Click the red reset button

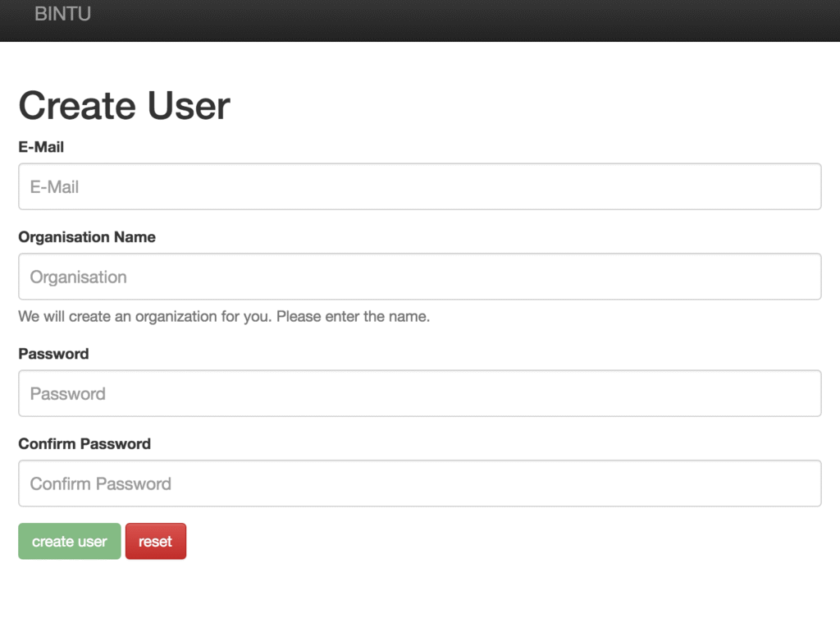pyautogui.click(x=155, y=542)
